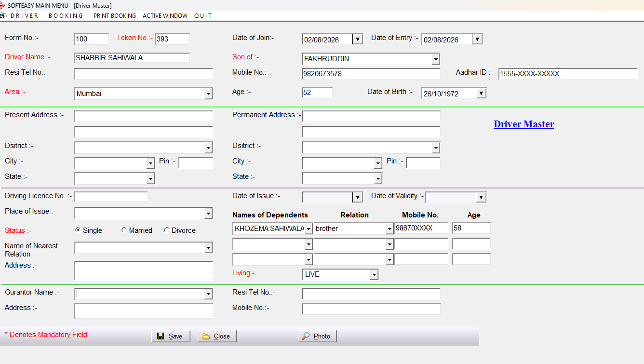This screenshot has width=644, height=364.
Task: Expand the present address City dropdown
Action: pos(150,163)
